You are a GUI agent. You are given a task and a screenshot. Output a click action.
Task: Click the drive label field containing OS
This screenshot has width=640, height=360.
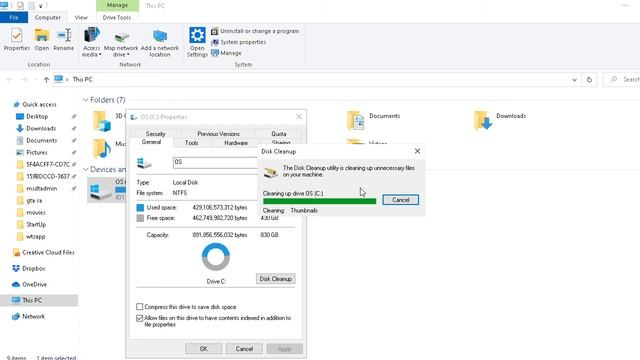[215, 162]
